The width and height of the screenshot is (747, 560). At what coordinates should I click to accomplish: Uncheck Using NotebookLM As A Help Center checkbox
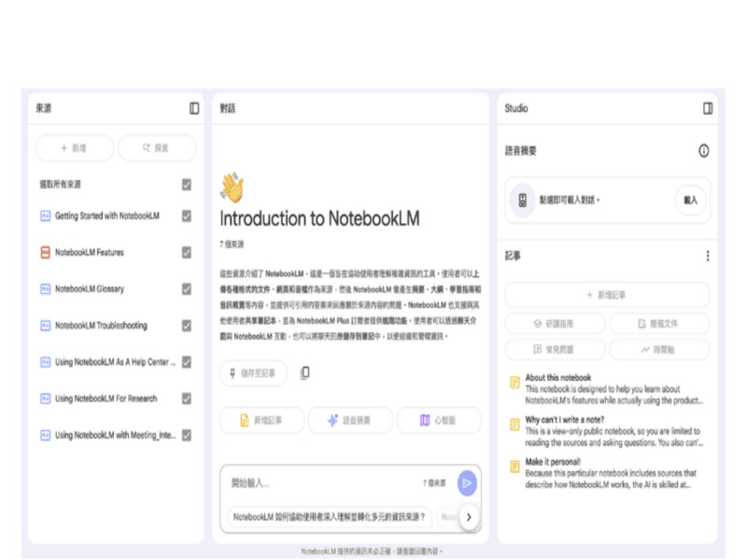[x=187, y=362]
